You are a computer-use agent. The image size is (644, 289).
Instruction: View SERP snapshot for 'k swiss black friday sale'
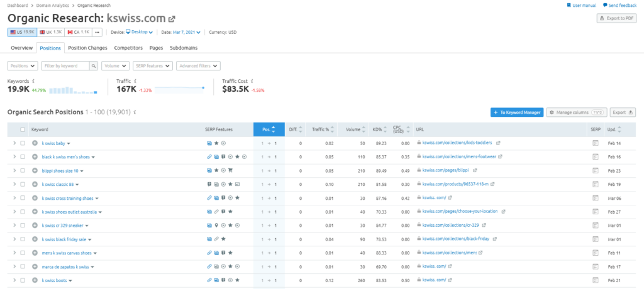596,239
